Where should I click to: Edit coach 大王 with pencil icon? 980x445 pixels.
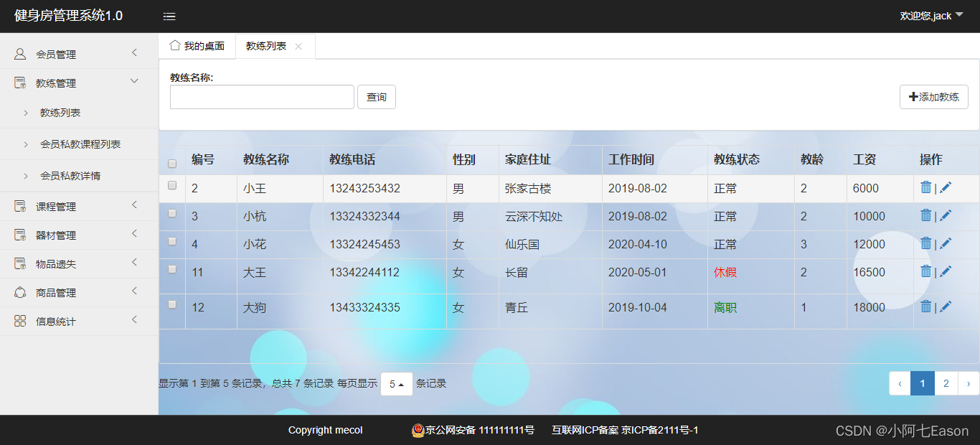click(x=946, y=271)
